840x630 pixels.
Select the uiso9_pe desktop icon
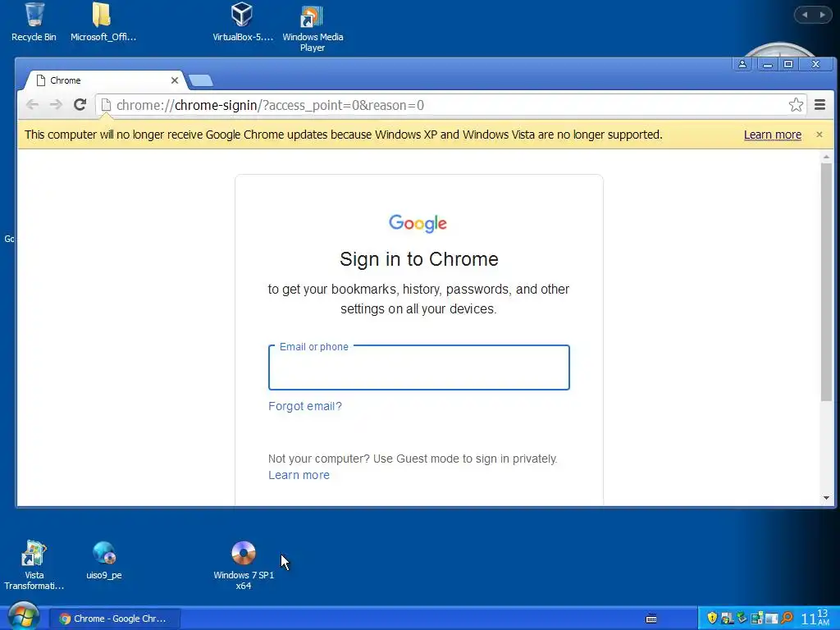(104, 560)
